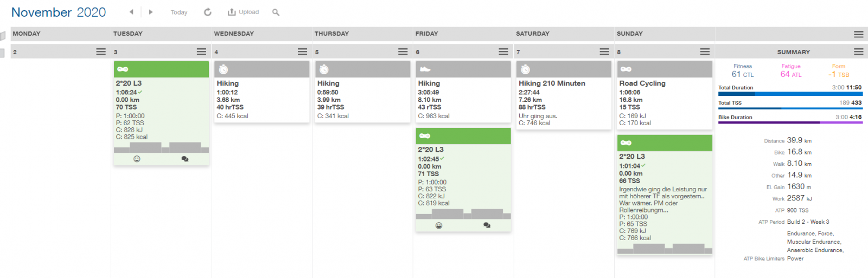Click the refresh calendar icon
868x278 pixels.
[x=208, y=12]
